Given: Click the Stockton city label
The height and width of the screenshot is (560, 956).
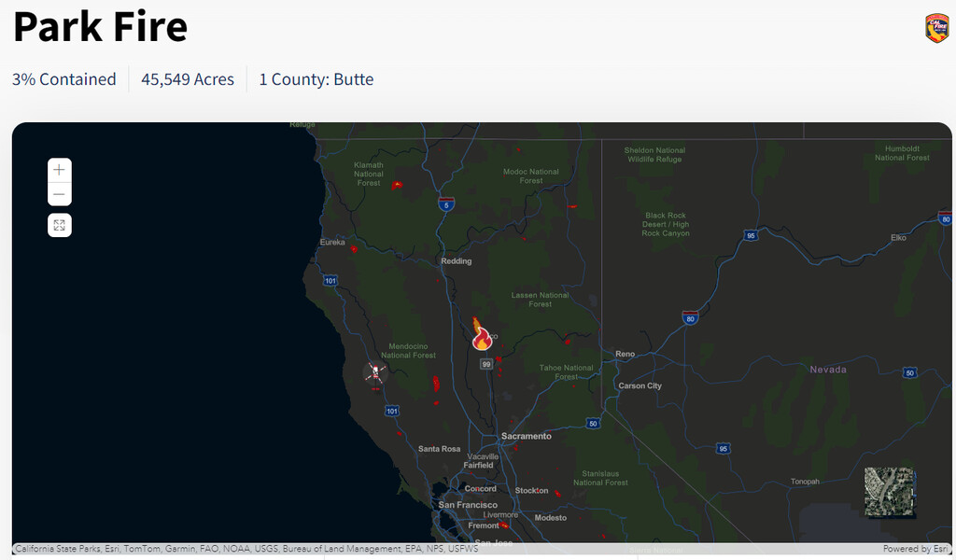Looking at the screenshot, I should [531, 491].
